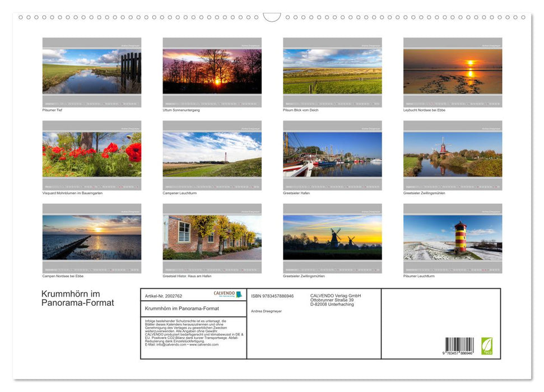Click the CALVENDO logo
Screen dimensions: 544x392
223,293
